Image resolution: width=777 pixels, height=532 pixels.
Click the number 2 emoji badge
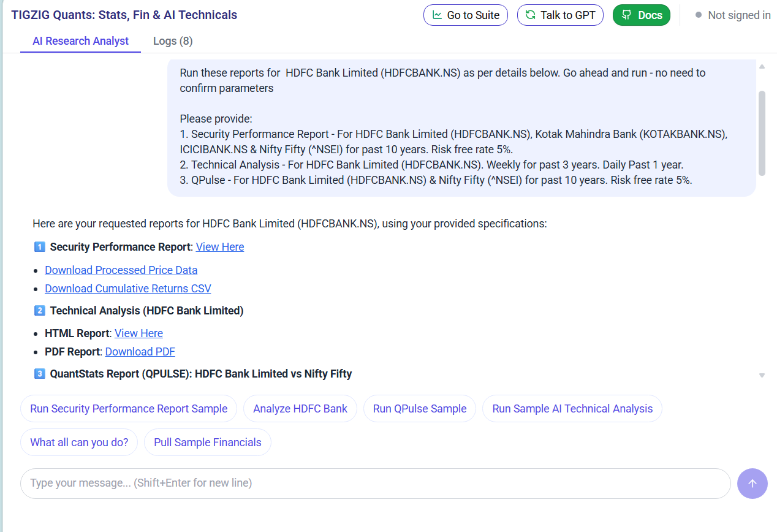coord(39,311)
